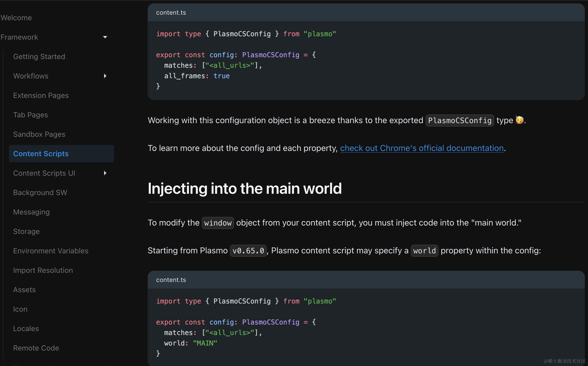
Task: Open the Assets page
Action: [24, 290]
